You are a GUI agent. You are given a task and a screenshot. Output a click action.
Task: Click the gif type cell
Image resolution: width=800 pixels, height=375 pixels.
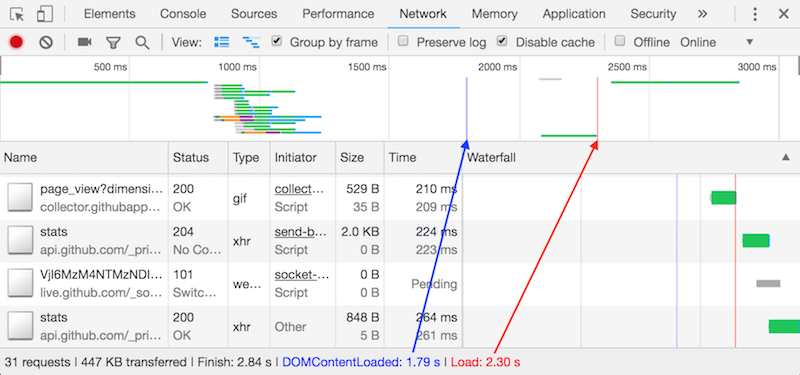tap(240, 198)
